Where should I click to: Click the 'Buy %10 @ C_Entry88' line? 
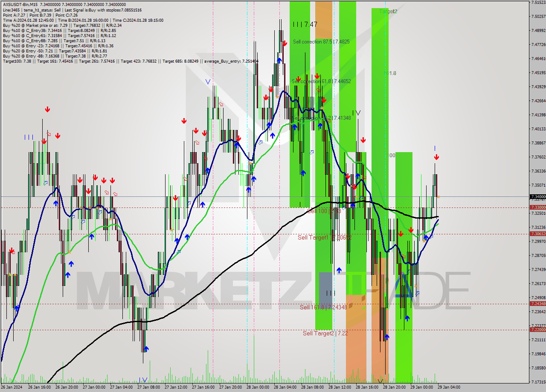(54, 40)
